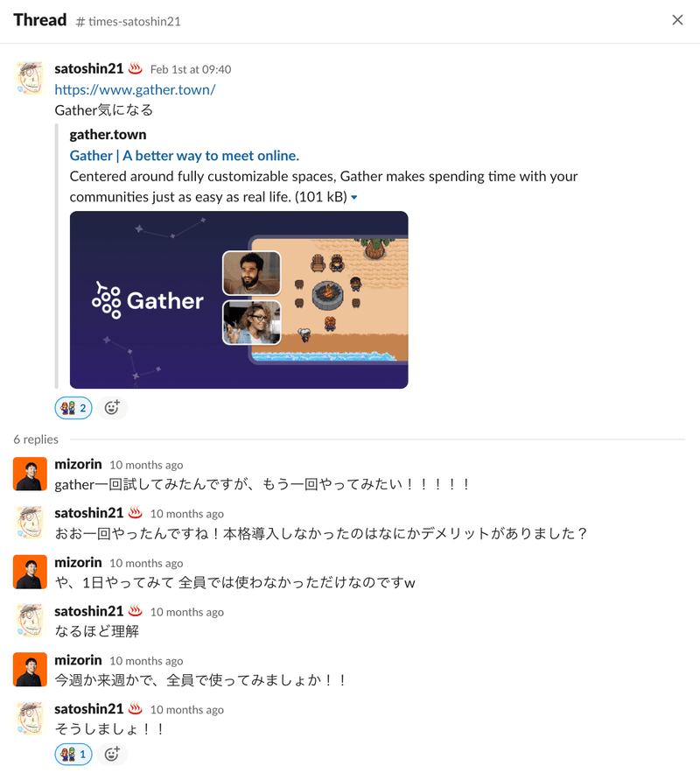Click satoshin21's username on the top message

pyautogui.click(x=89, y=68)
